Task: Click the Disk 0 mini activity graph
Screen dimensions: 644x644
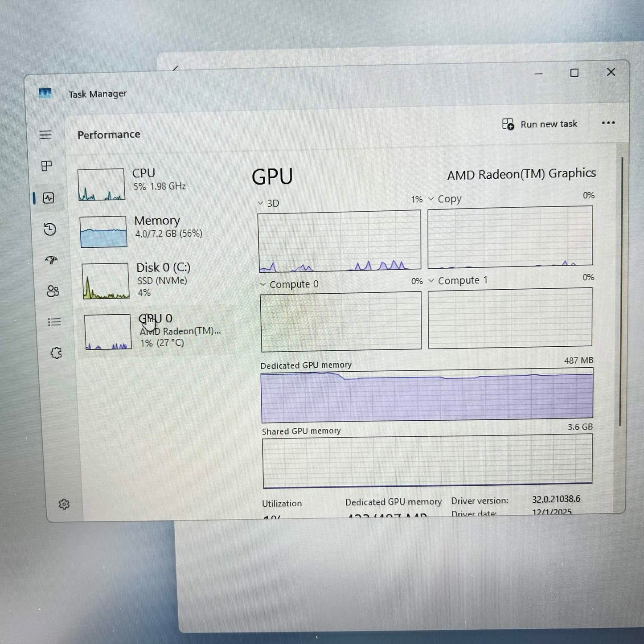Action: coord(106,281)
